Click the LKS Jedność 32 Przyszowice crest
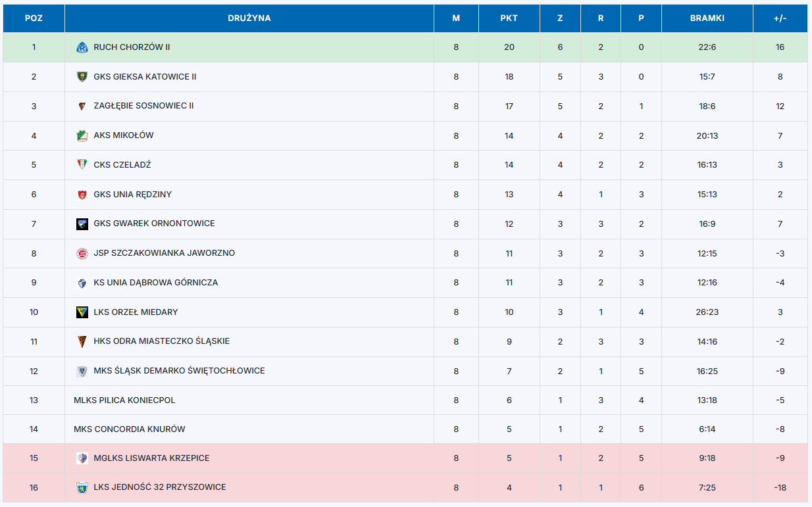The width and height of the screenshot is (812, 507). [x=82, y=487]
